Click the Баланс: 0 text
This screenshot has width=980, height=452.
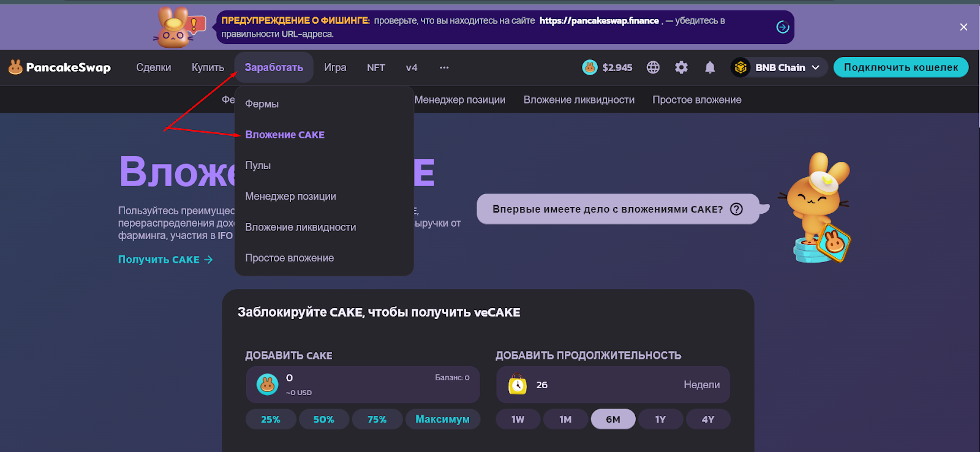point(452,377)
